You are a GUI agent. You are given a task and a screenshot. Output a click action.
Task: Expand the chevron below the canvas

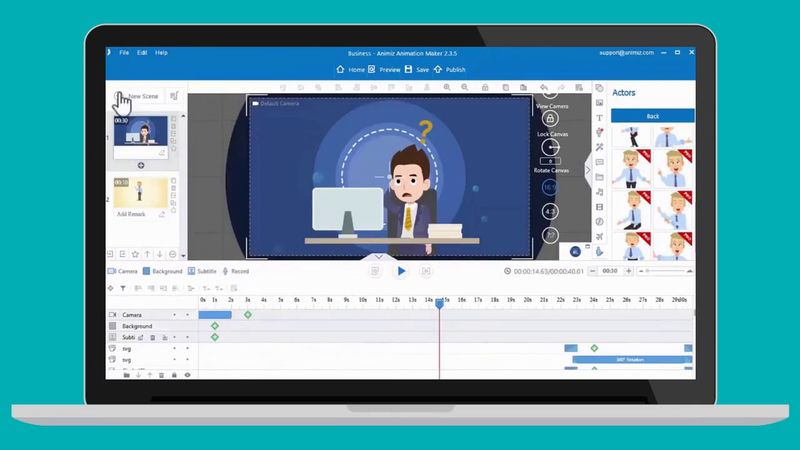tap(379, 257)
